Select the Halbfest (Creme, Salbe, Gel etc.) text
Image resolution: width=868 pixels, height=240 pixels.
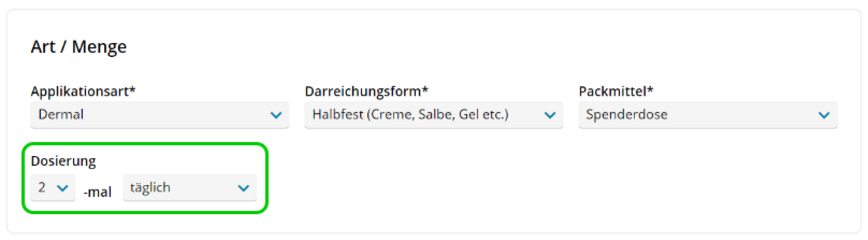coord(410,114)
